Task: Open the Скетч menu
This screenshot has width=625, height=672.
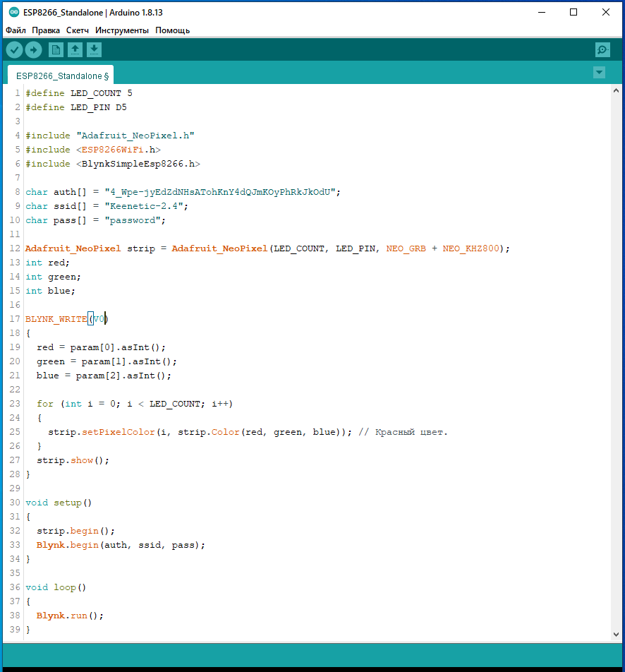Action: (78, 30)
